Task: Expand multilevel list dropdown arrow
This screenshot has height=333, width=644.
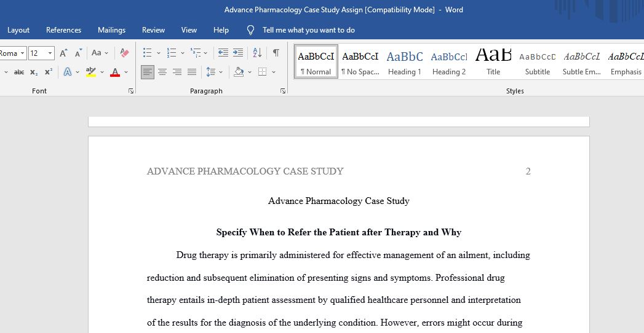Action: pos(205,53)
